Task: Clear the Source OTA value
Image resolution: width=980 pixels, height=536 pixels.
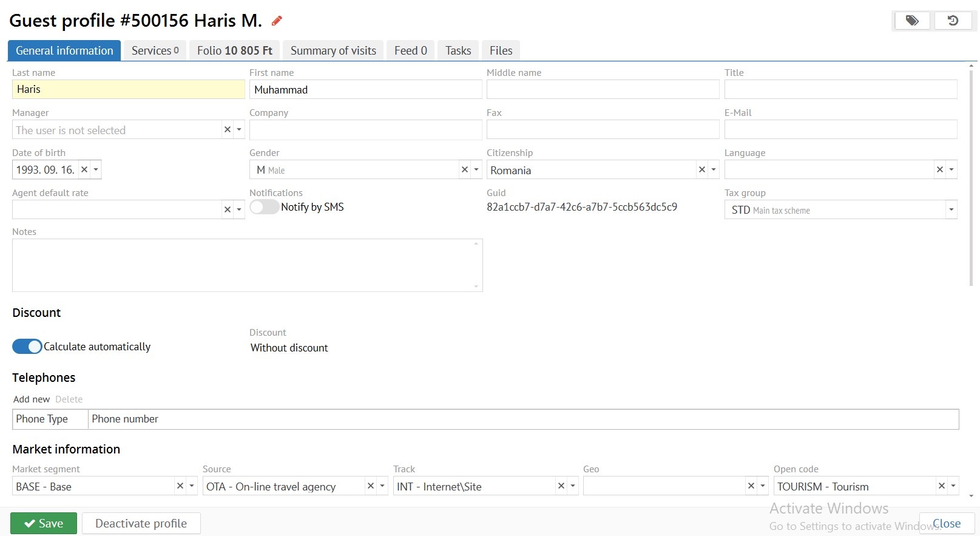Action: tap(371, 486)
